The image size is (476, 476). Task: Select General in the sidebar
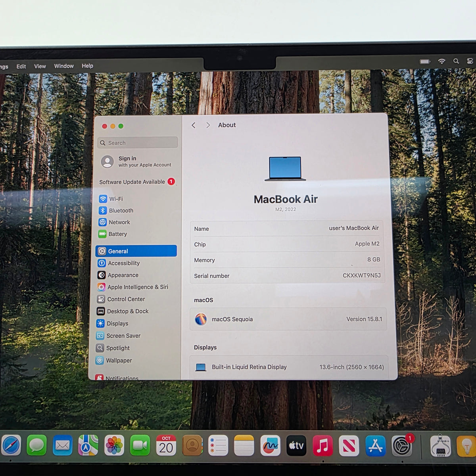[136, 251]
